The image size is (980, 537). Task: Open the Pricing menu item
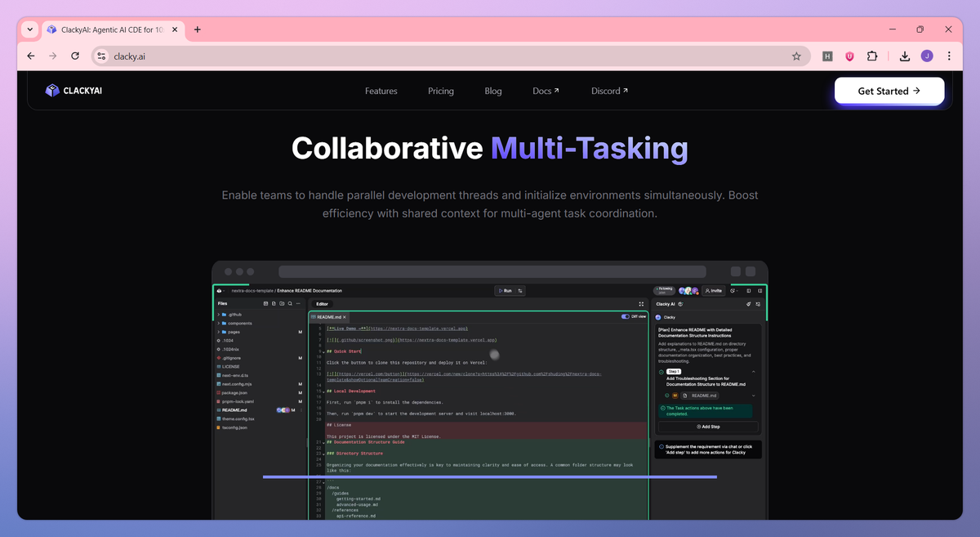pos(441,91)
